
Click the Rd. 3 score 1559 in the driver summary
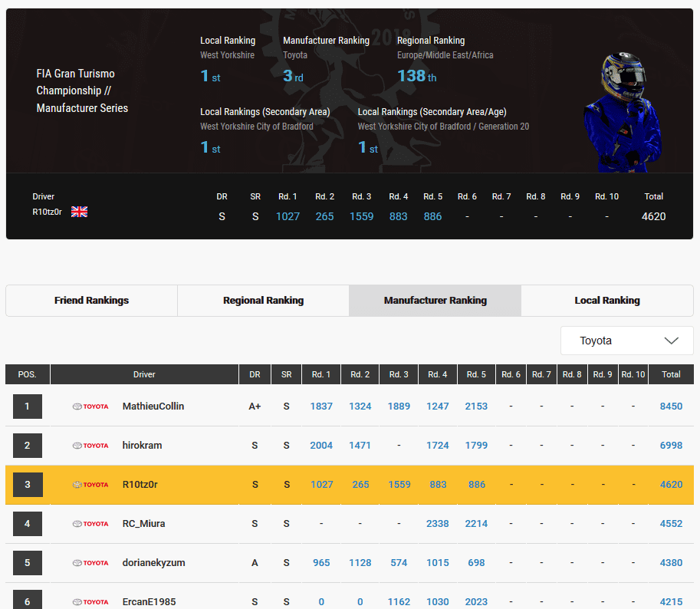361,216
